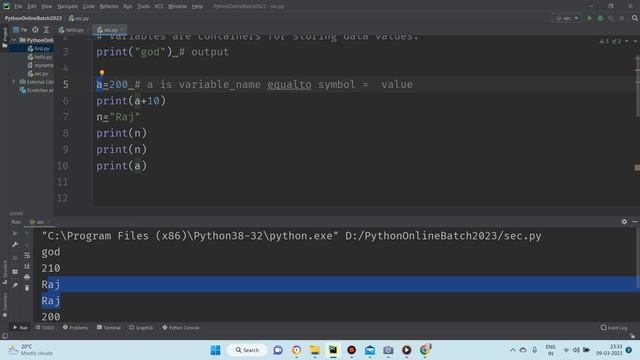Open the Terminal tool window tab
Viewport: 640px width, 360px height.
pos(109,328)
